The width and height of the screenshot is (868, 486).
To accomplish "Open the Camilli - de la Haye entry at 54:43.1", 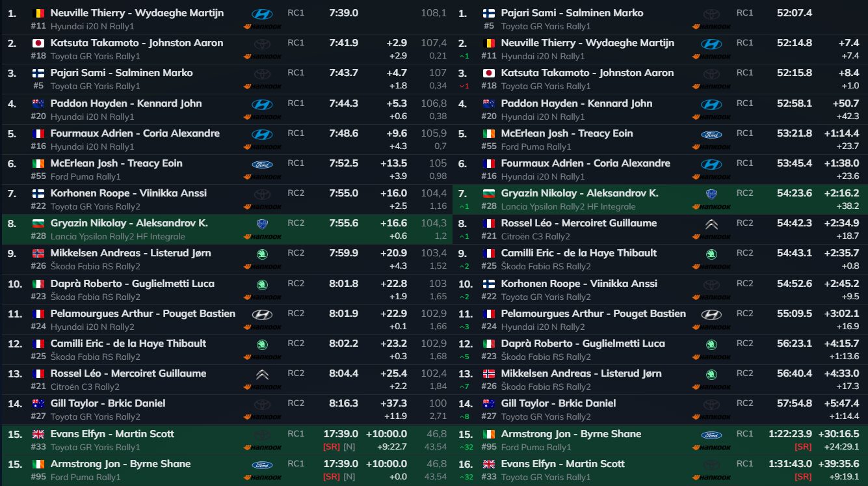I will pos(579,253).
